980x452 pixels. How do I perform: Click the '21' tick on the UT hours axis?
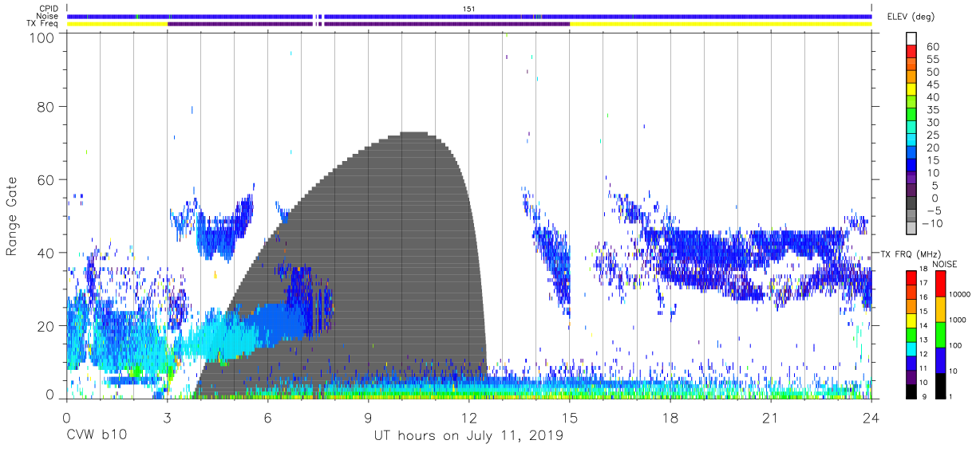[771, 417]
